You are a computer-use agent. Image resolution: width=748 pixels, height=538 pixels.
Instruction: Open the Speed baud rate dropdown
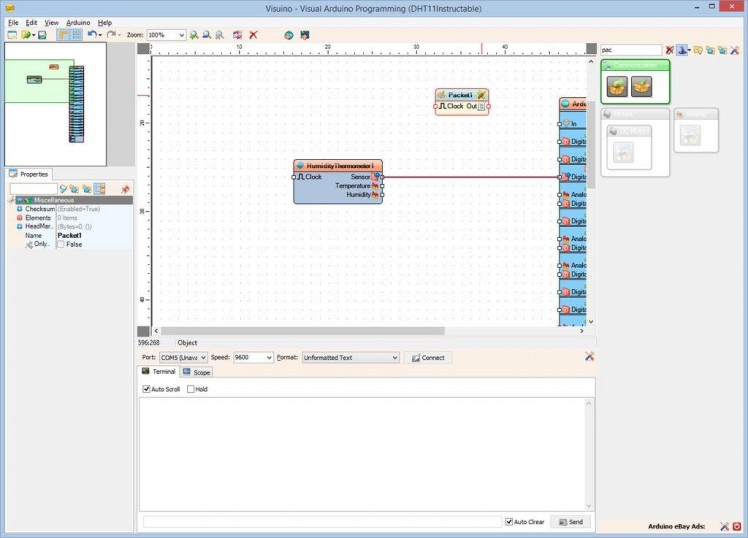[268, 357]
